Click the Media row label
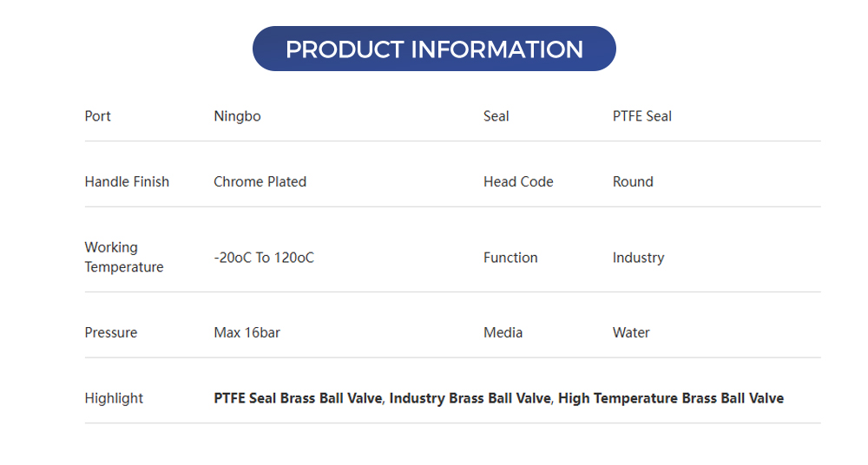868x465 pixels. [503, 333]
